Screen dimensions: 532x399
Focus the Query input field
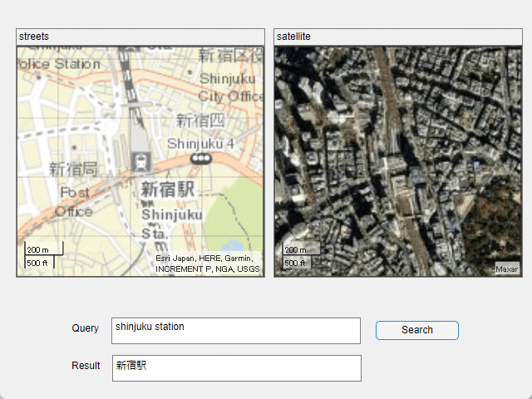[236, 331]
